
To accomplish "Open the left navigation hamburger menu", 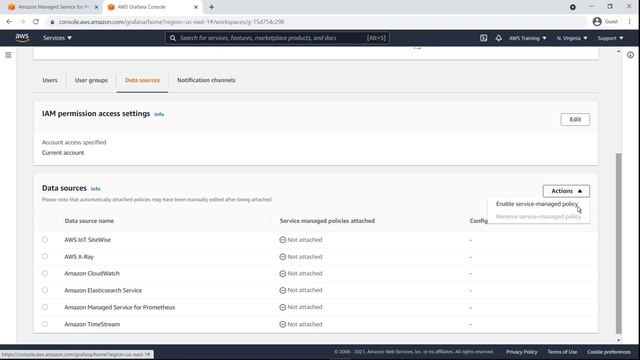I will [x=8, y=55].
